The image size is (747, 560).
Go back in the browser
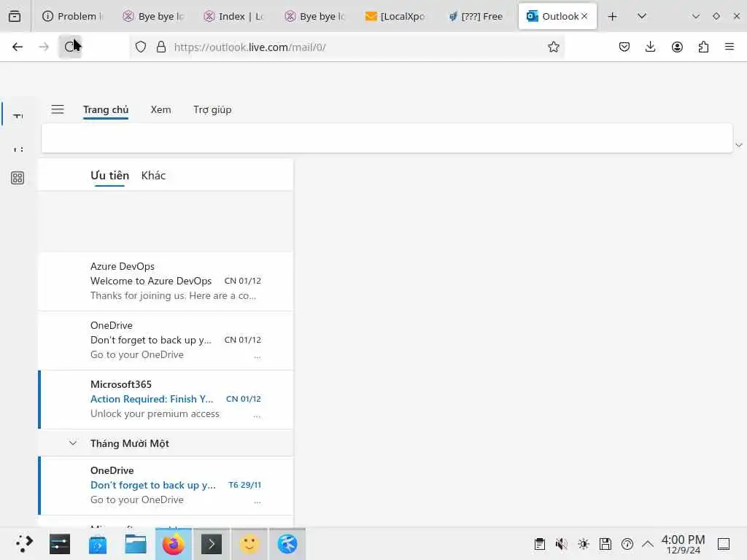18,47
